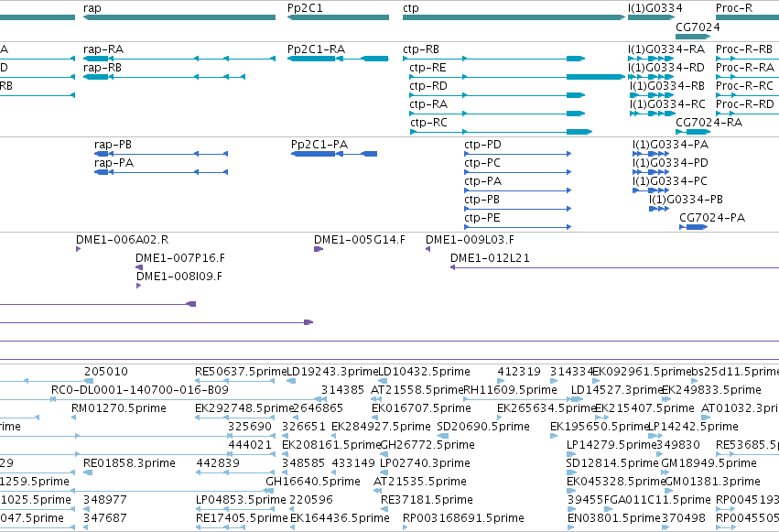Image resolution: width=779 pixels, height=532 pixels.
Task: Click the CG7024 gene label
Action: pyautogui.click(x=698, y=27)
